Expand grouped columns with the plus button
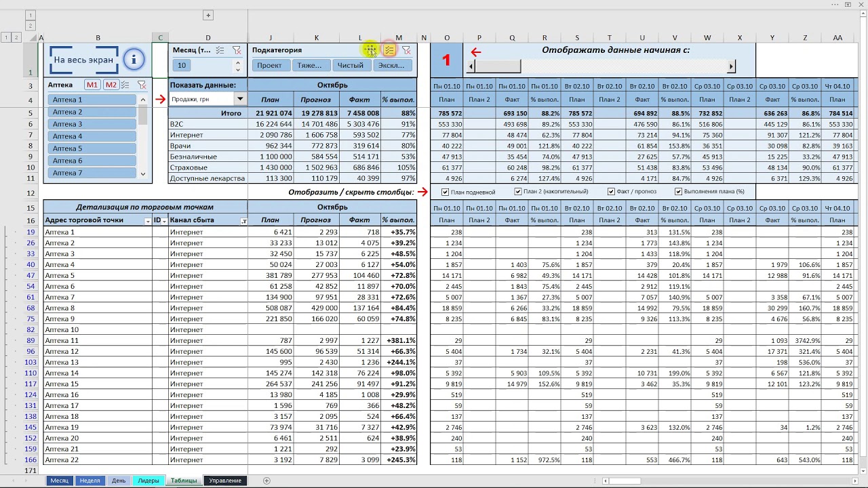The image size is (868, 488). (208, 15)
